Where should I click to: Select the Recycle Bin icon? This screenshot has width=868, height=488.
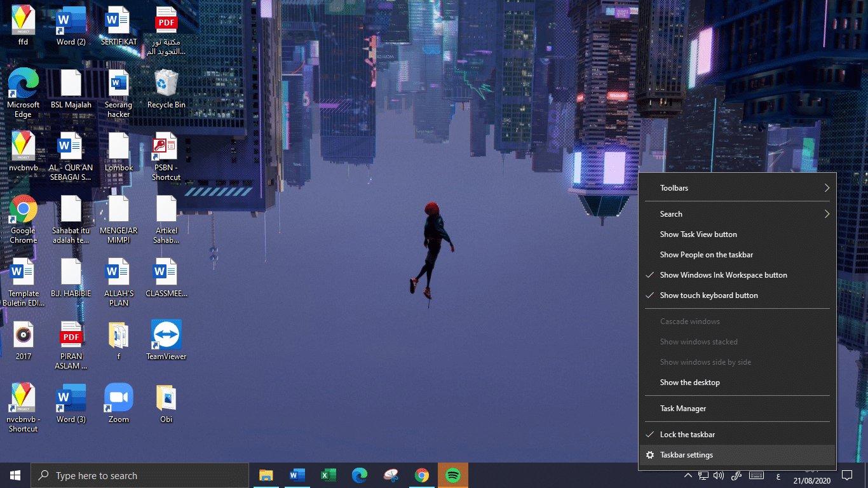click(x=166, y=88)
